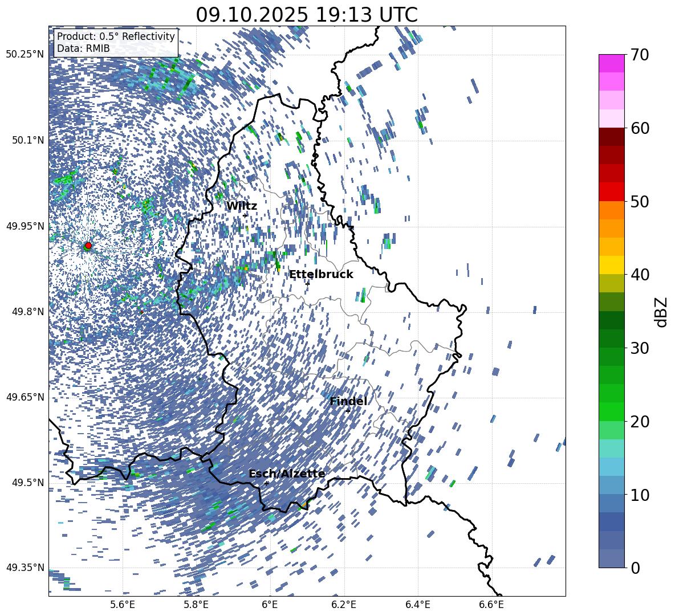This screenshot has width=675, height=616.
Task: Click the 6.2°E longitude label
Action: (344, 605)
